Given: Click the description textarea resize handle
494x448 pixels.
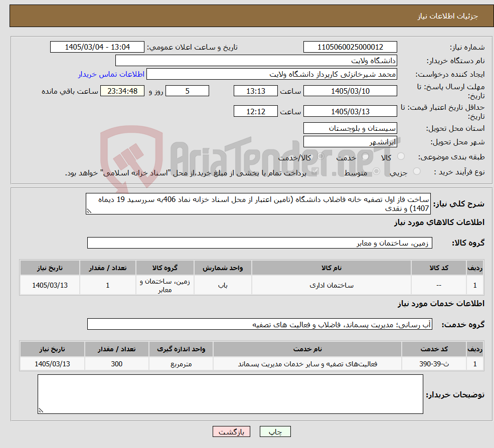Looking at the screenshot, I should tap(89, 211).
